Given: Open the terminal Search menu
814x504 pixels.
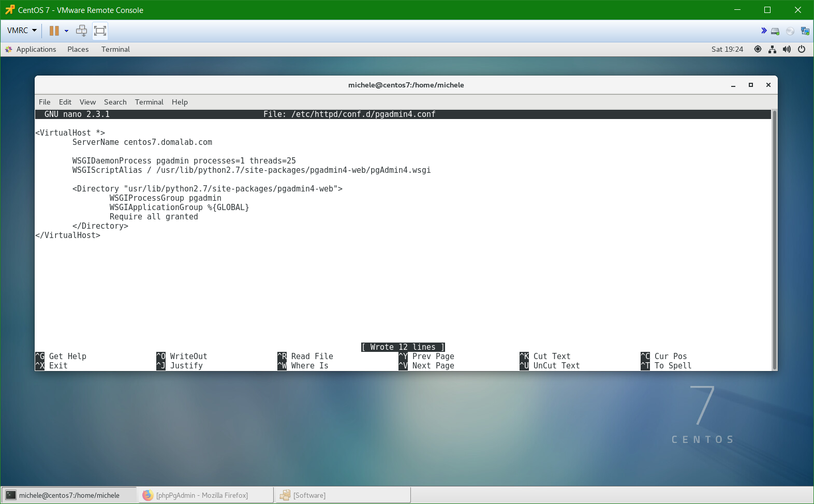Looking at the screenshot, I should 115,102.
